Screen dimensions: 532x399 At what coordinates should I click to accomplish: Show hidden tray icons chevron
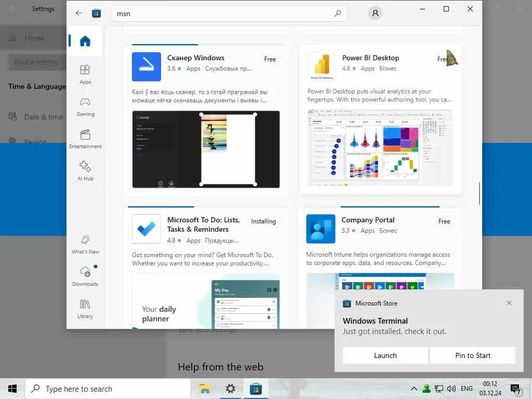(414, 389)
